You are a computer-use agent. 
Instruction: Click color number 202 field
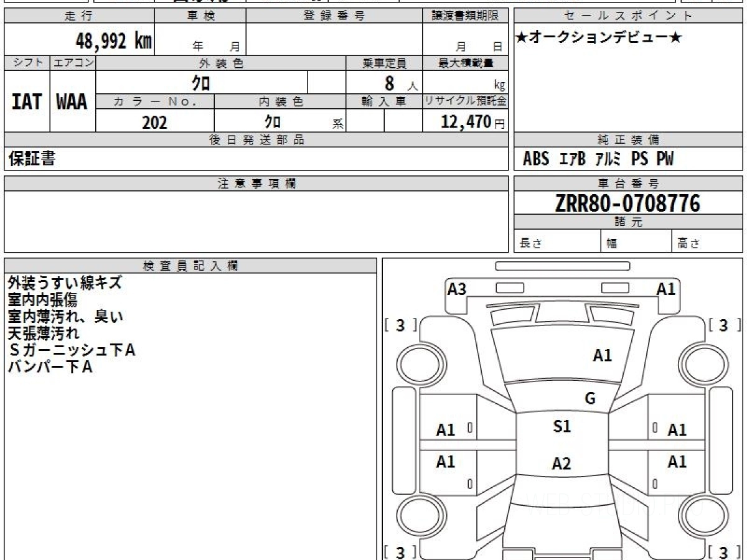[155, 123]
